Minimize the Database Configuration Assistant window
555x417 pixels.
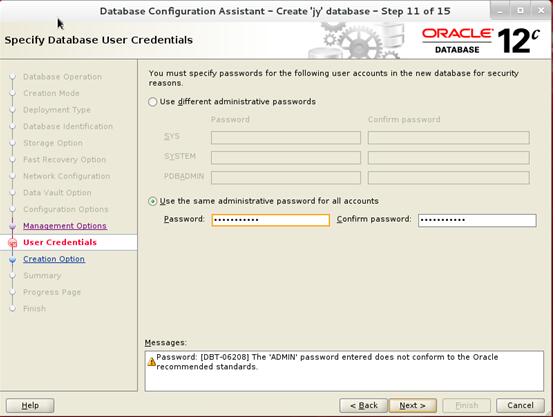(499, 11)
